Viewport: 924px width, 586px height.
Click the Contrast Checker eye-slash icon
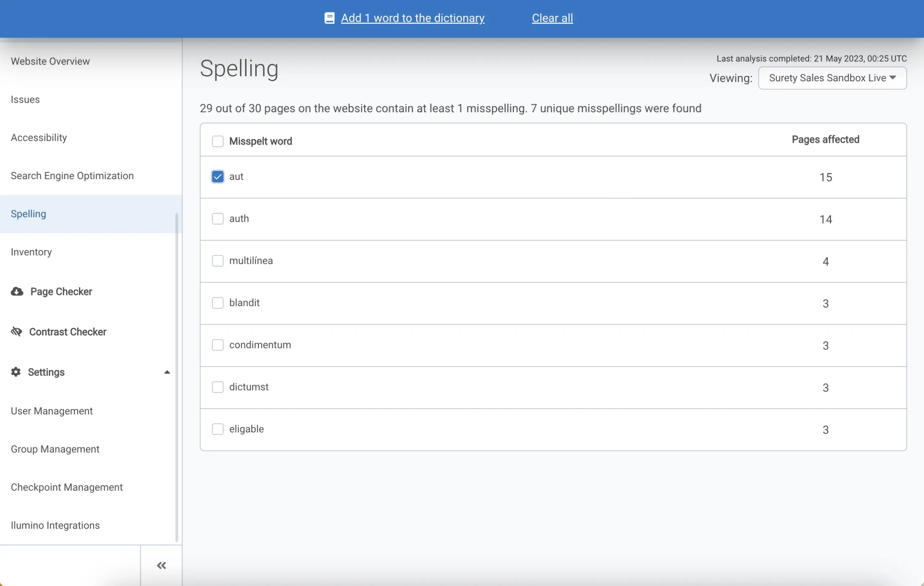tap(16, 331)
